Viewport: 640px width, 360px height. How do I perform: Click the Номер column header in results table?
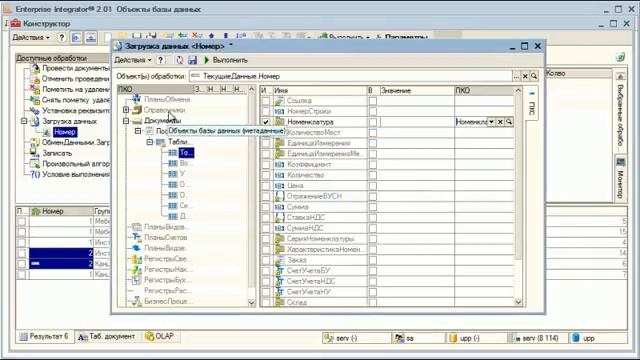(62, 211)
